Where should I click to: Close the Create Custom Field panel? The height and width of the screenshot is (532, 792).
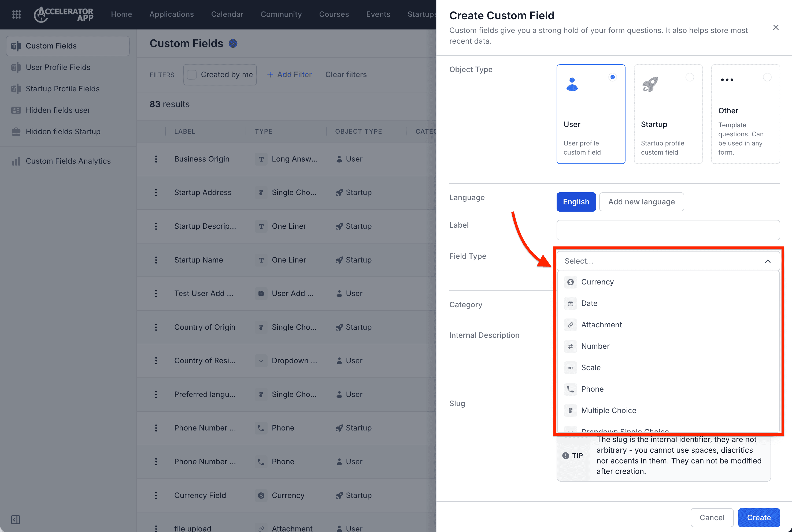coord(776,28)
